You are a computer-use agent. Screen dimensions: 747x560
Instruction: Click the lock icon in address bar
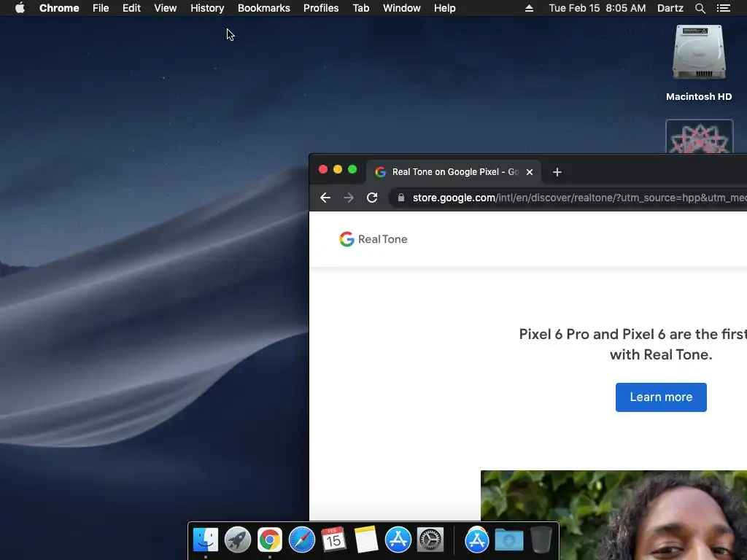401,198
